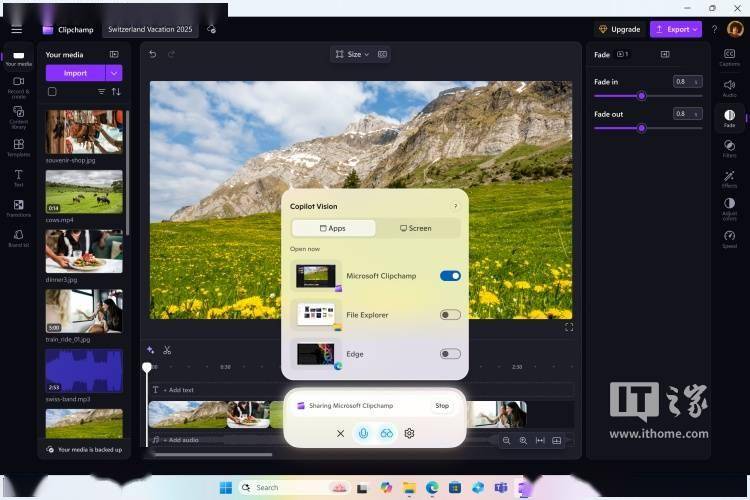Open the media filter icon
Image resolution: width=750 pixels, height=500 pixels.
(101, 91)
